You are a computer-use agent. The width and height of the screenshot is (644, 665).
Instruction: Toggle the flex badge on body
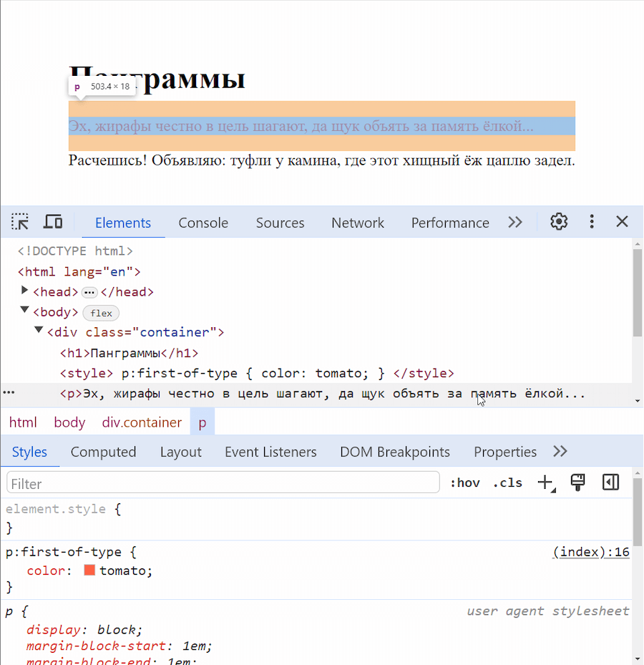pyautogui.click(x=101, y=313)
